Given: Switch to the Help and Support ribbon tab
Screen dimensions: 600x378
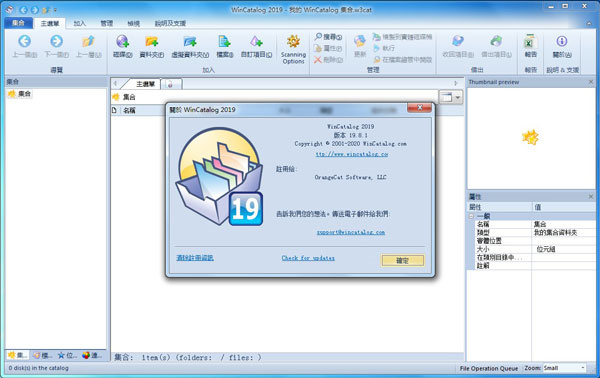Looking at the screenshot, I should pyautogui.click(x=170, y=23).
